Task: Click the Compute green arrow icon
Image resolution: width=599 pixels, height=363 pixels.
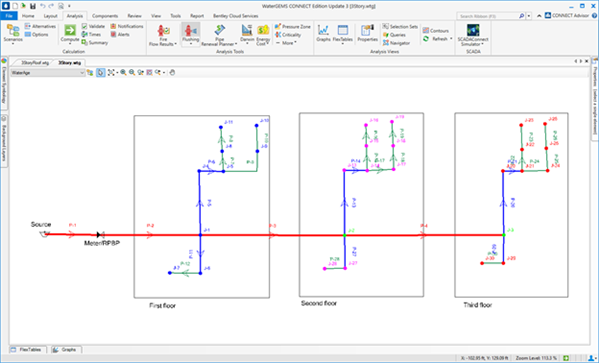Action: point(70,30)
